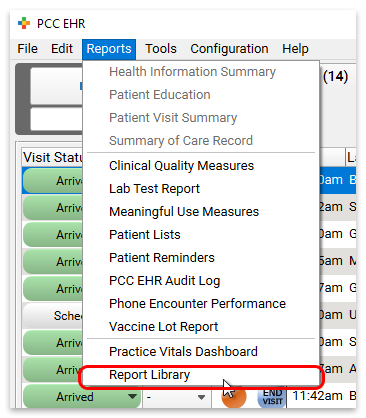Open the dash dropdown next to Arrived
The height and width of the screenshot is (418, 366).
(x=175, y=397)
